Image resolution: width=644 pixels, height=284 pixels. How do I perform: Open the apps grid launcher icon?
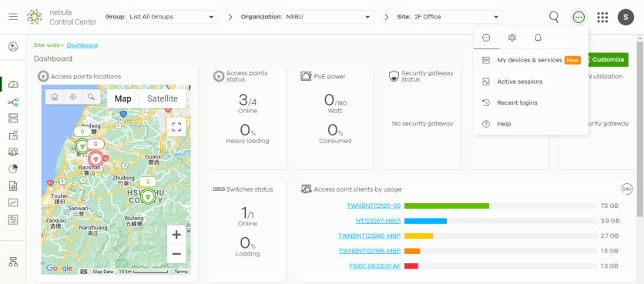click(x=602, y=17)
